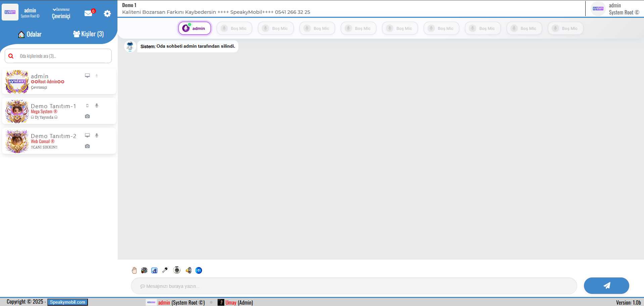The height and width of the screenshot is (306, 644).
Task: Take the third Boş Mic slot
Action: (x=317, y=28)
